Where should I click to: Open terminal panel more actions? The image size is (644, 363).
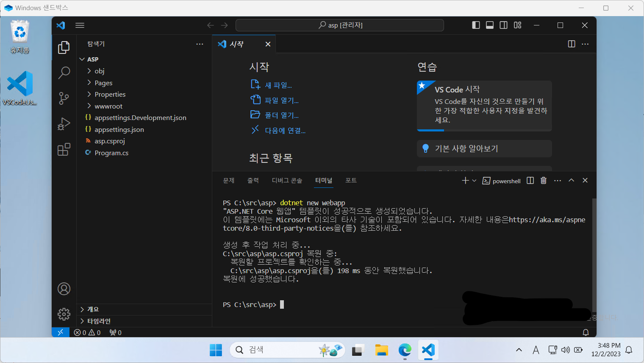tap(558, 180)
